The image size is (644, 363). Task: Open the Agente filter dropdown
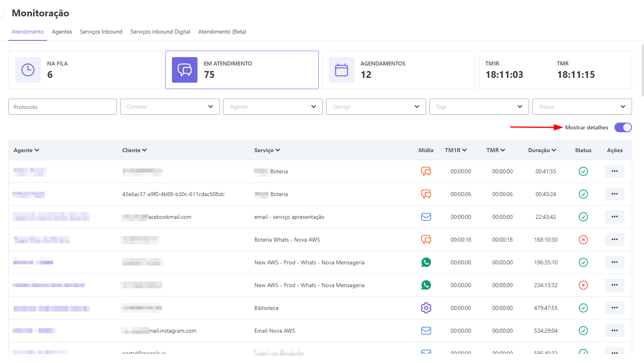273,107
